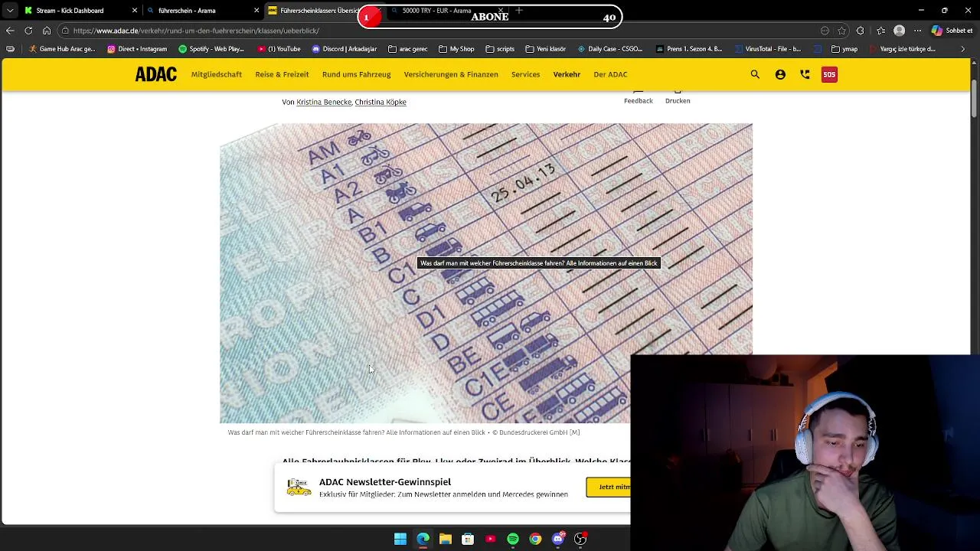Expand the ymap bookmark folder
The width and height of the screenshot is (980, 551).
844,49
